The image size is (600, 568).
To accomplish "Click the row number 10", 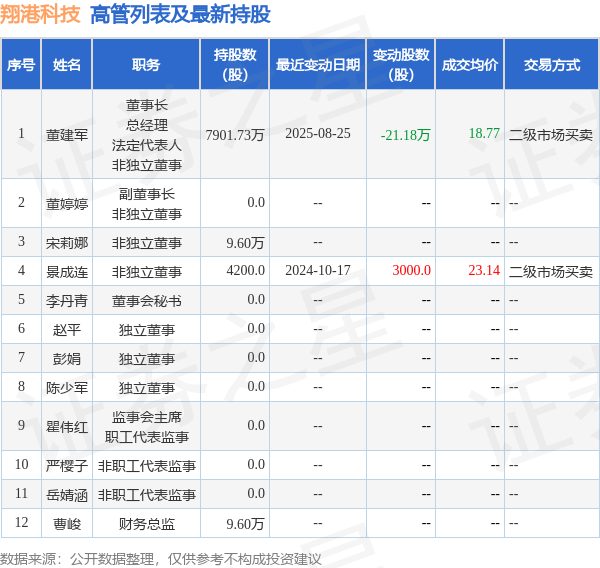I will pos(21,464).
